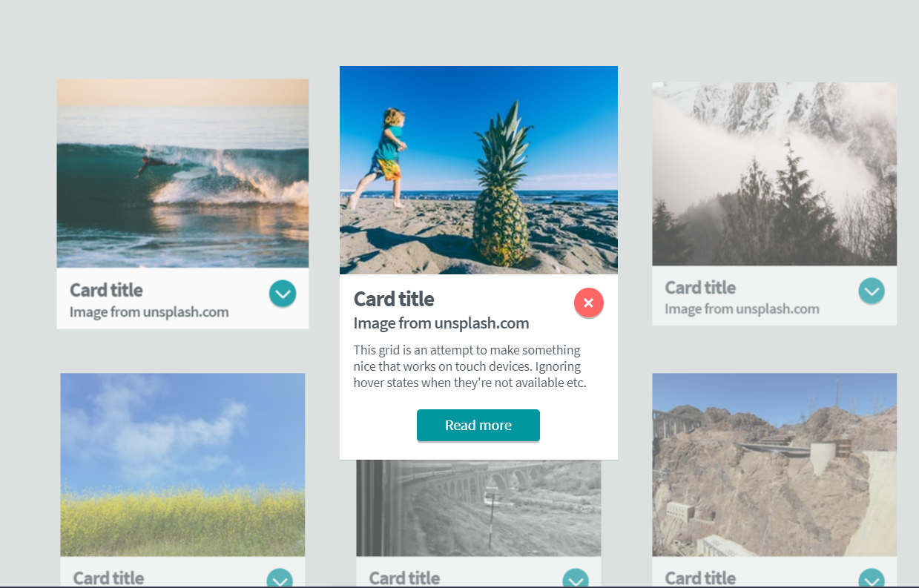Expand the dam construction card chevron
The height and width of the screenshot is (588, 919).
[x=872, y=578]
